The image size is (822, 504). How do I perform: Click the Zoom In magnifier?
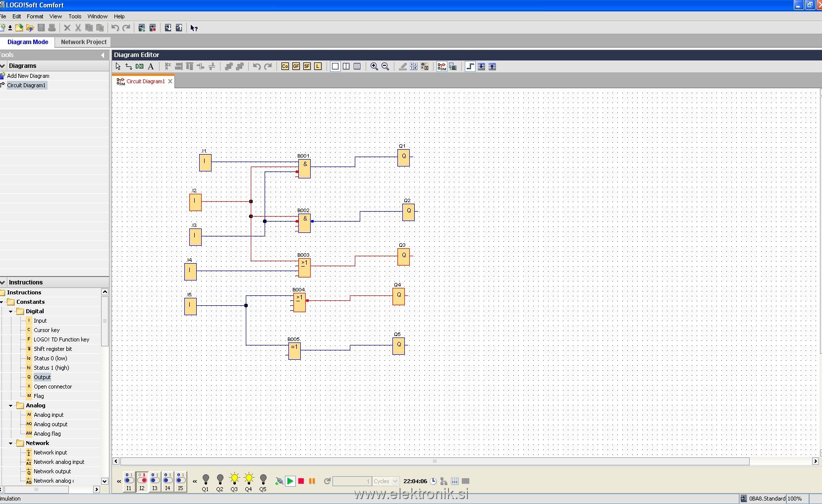coord(374,66)
